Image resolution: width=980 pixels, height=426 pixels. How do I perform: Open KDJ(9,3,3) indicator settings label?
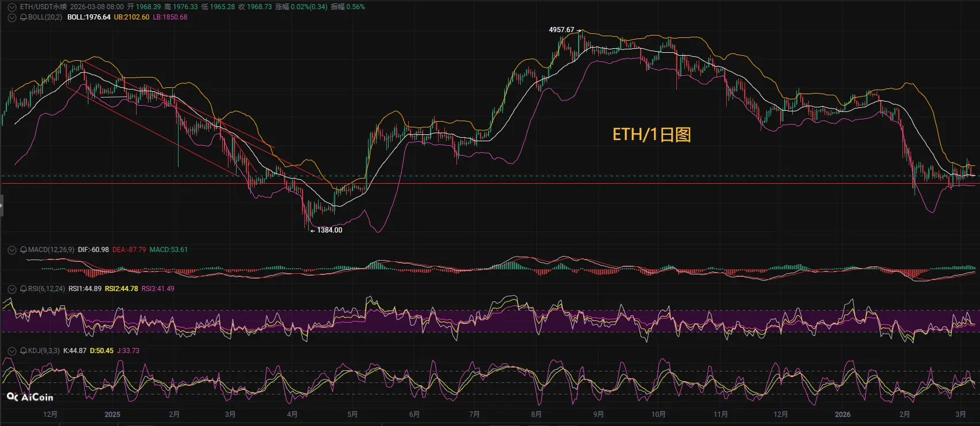(44, 351)
